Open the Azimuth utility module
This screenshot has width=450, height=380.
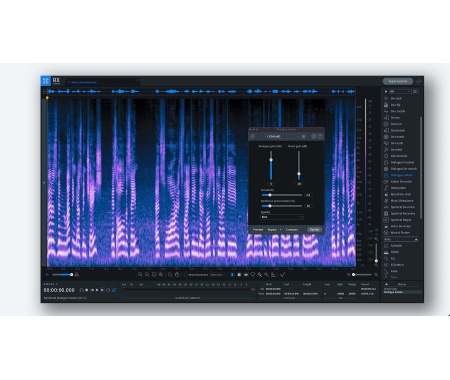396,246
